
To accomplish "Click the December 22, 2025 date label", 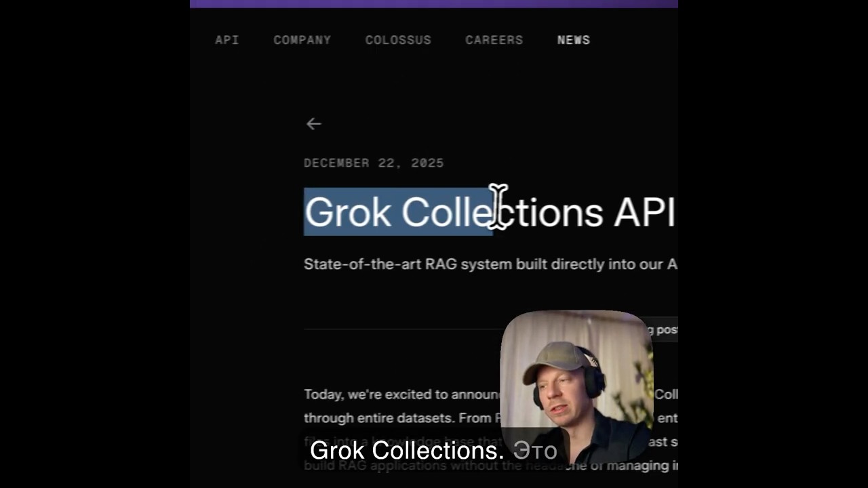I will [x=374, y=163].
